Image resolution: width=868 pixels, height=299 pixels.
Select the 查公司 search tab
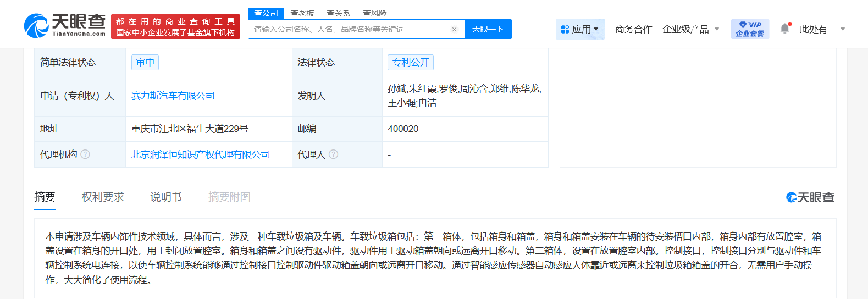pyautogui.click(x=266, y=13)
